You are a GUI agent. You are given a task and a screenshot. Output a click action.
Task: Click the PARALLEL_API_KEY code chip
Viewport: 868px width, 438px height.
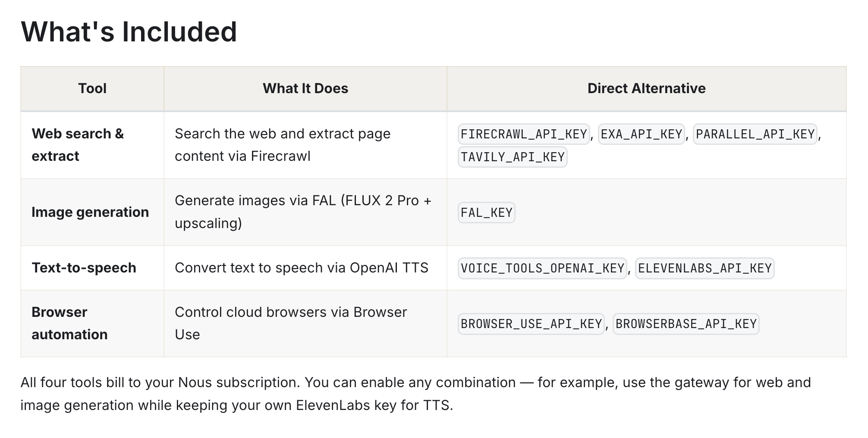[x=755, y=134]
